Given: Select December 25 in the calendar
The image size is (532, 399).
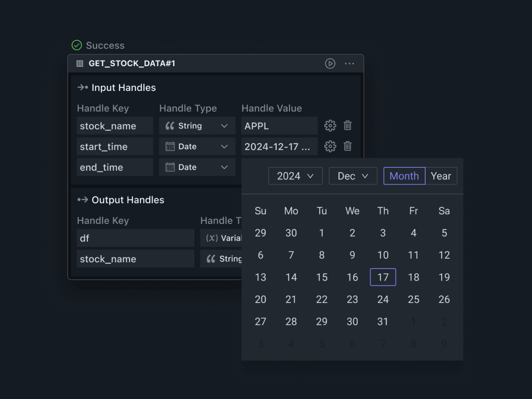Looking at the screenshot, I should point(414,299).
